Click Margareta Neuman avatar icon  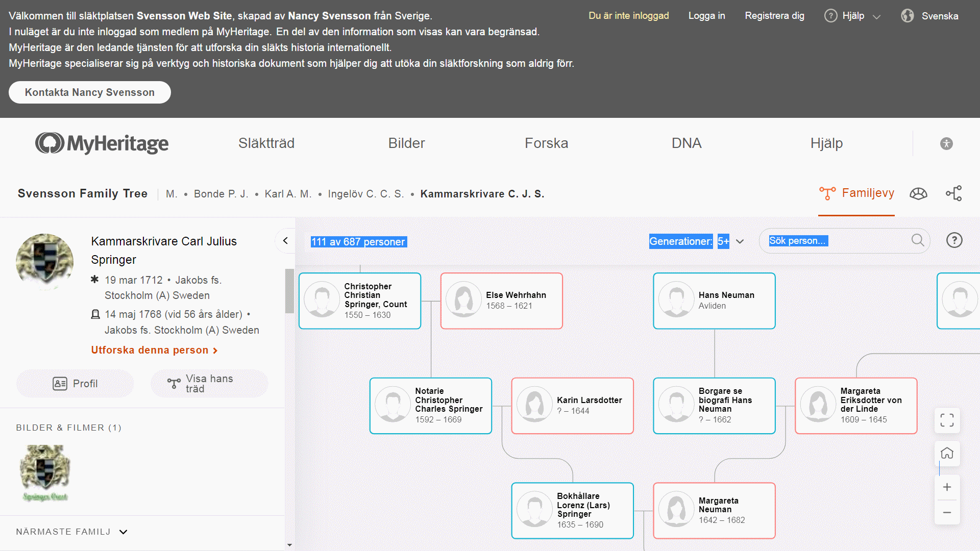point(676,509)
